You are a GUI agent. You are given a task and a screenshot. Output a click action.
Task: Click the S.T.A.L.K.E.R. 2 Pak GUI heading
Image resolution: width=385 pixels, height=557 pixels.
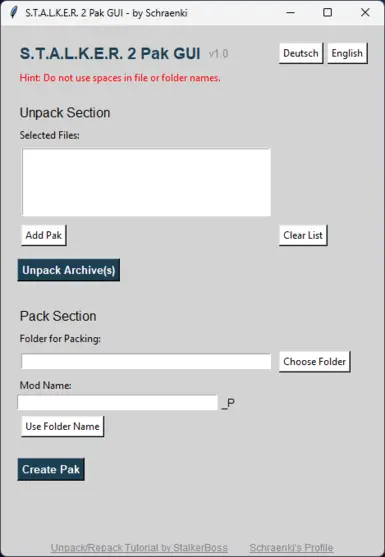pos(110,54)
